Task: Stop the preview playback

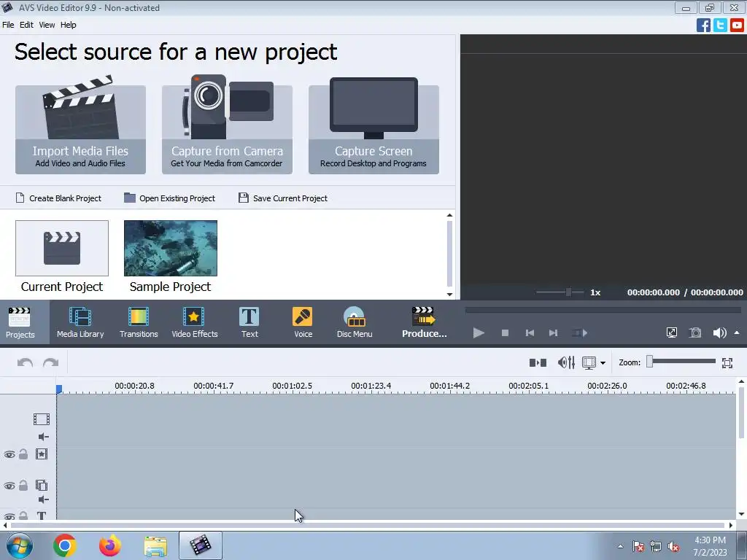Action: 505,332
